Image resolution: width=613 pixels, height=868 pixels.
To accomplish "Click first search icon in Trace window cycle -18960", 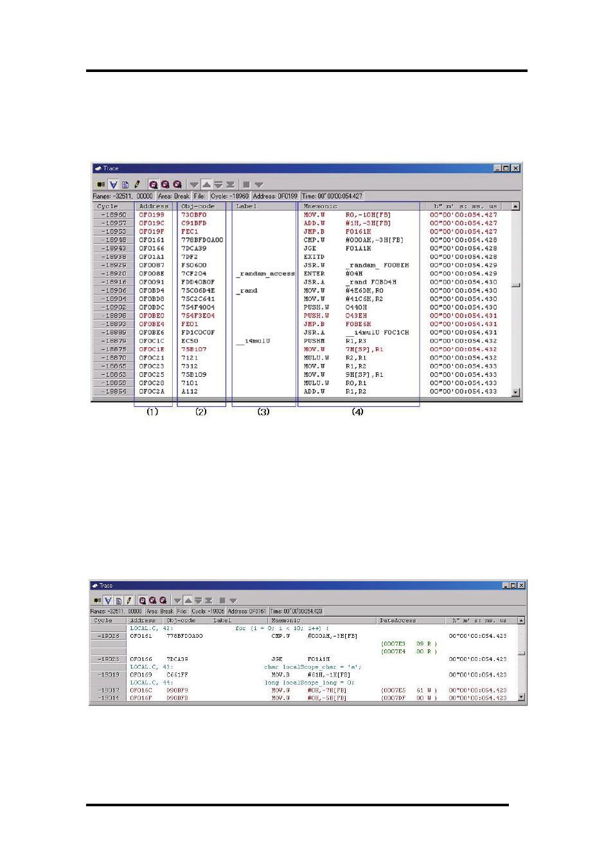I will pos(153,185).
